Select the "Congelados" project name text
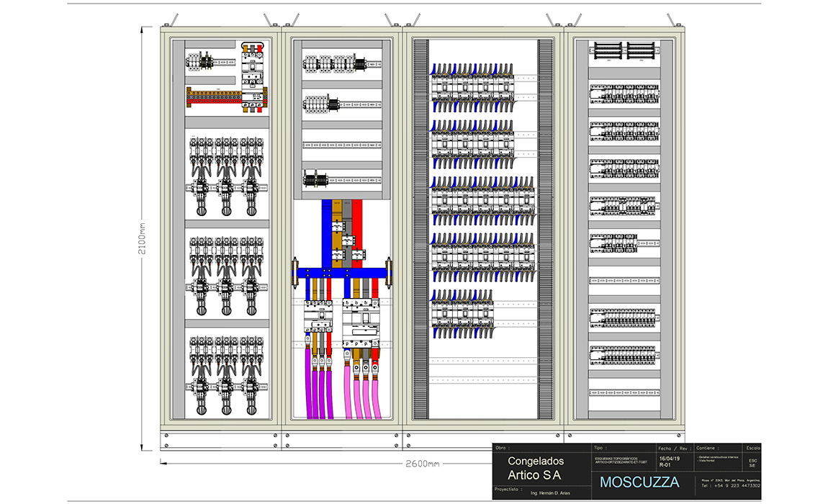Viewport: 828px width, 504px height. (x=536, y=462)
